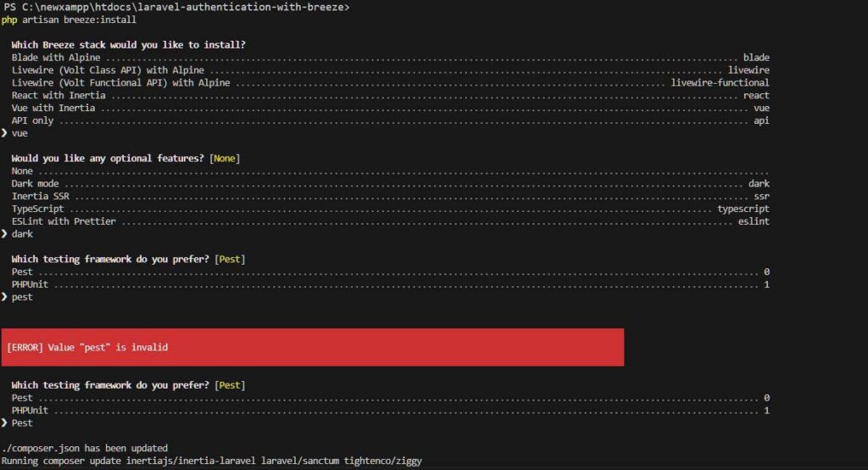Click the 'Livewire (Volt Class API) with Alpine' row

click(390, 70)
